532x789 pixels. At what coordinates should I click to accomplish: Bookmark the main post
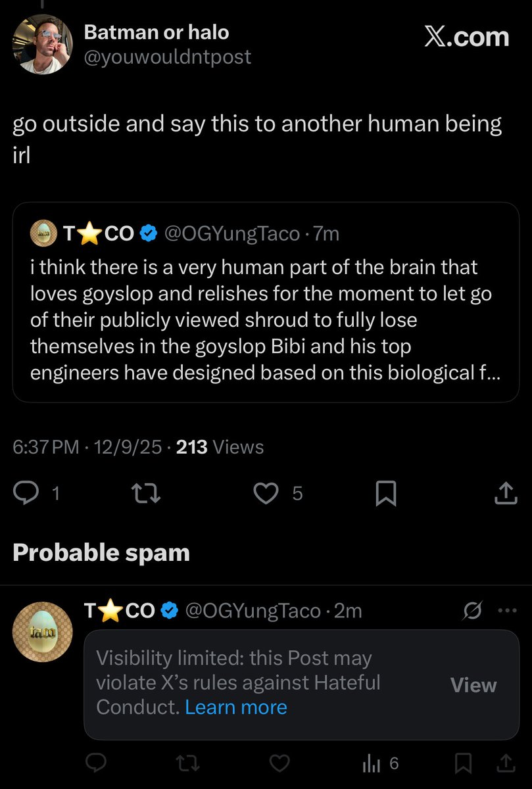click(385, 494)
